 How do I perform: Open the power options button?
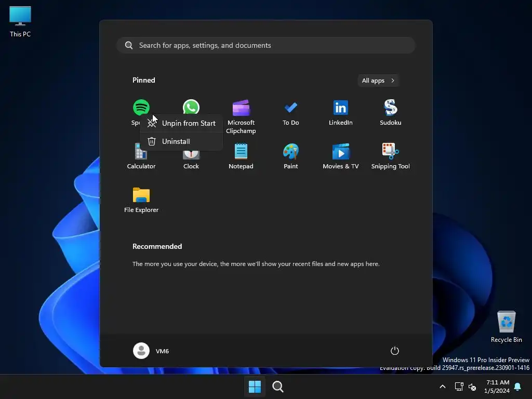click(x=395, y=351)
